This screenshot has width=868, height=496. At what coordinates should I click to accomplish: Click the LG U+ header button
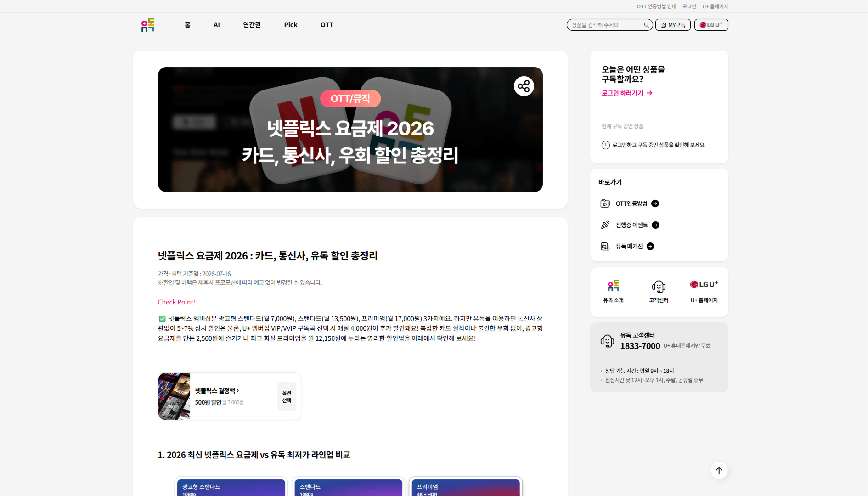pyautogui.click(x=711, y=25)
